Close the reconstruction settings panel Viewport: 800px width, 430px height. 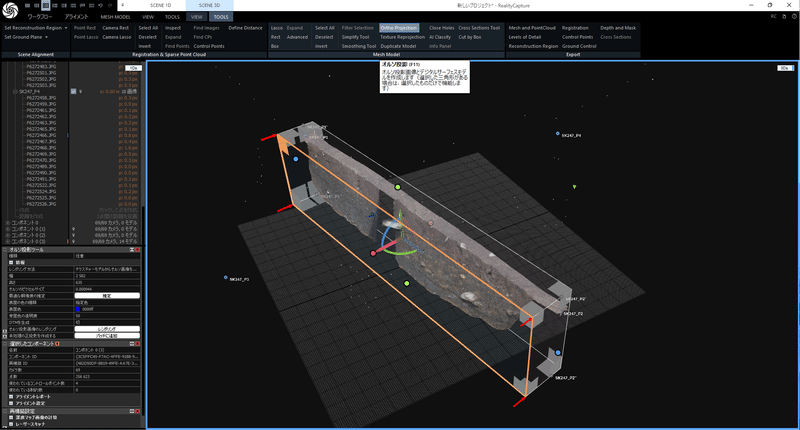[x=138, y=411]
